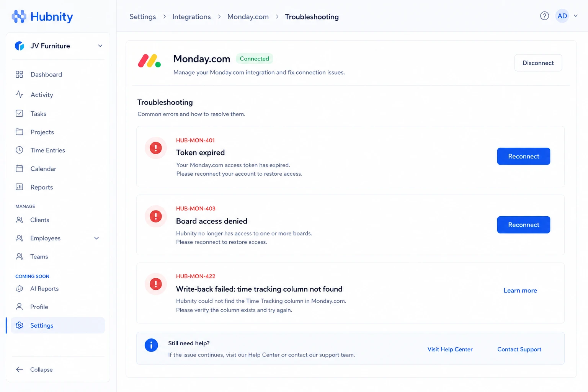Screen dimensions: 588x392
Task: Click the Learn more link
Action: (520, 291)
